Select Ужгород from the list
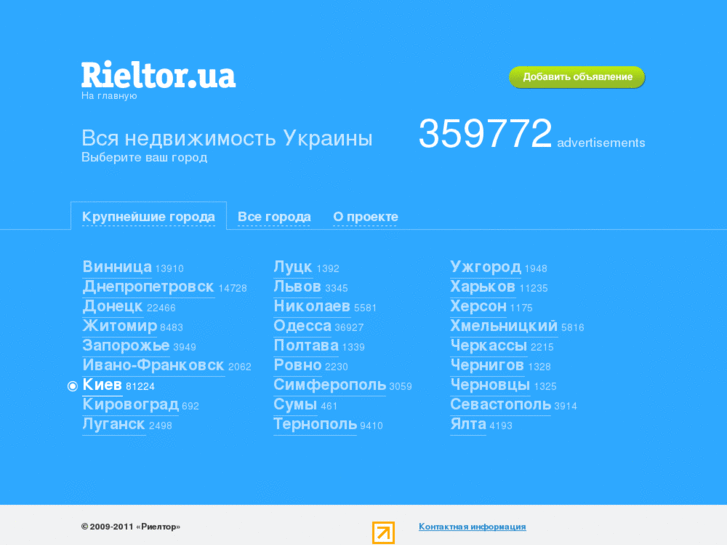 (485, 267)
